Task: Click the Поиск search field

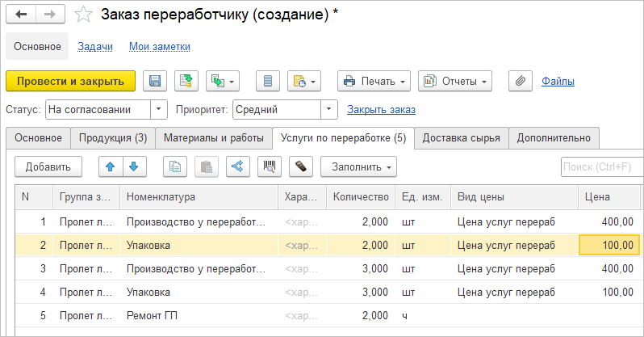Action: 601,167
